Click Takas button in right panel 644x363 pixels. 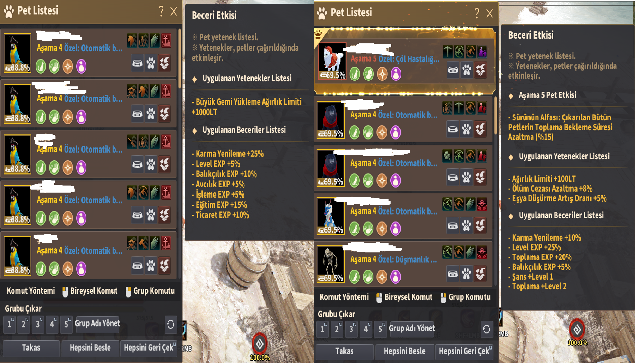coord(345,351)
